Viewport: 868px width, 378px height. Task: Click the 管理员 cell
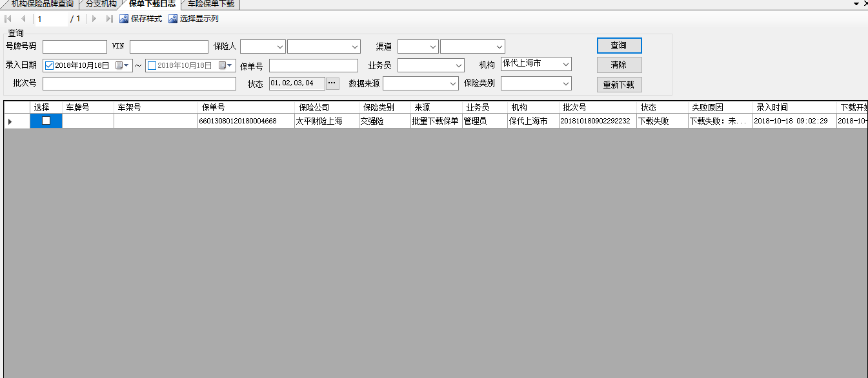pos(485,121)
